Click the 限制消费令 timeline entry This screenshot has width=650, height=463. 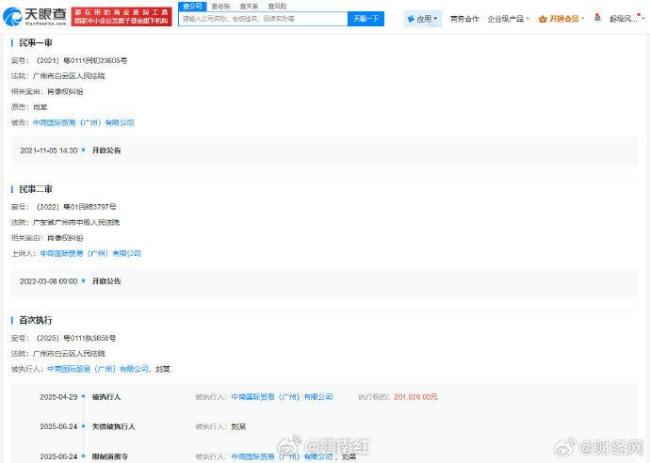110,456
